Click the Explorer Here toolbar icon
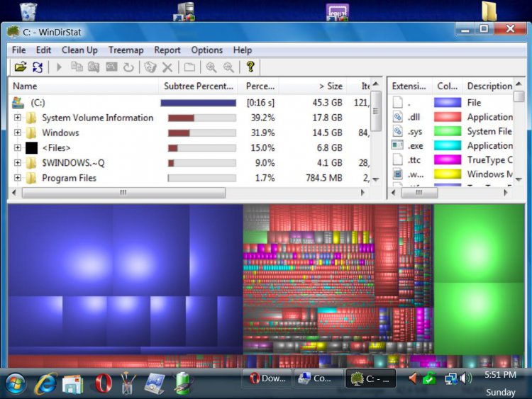Viewport: 532px width, 399px height. [x=94, y=67]
